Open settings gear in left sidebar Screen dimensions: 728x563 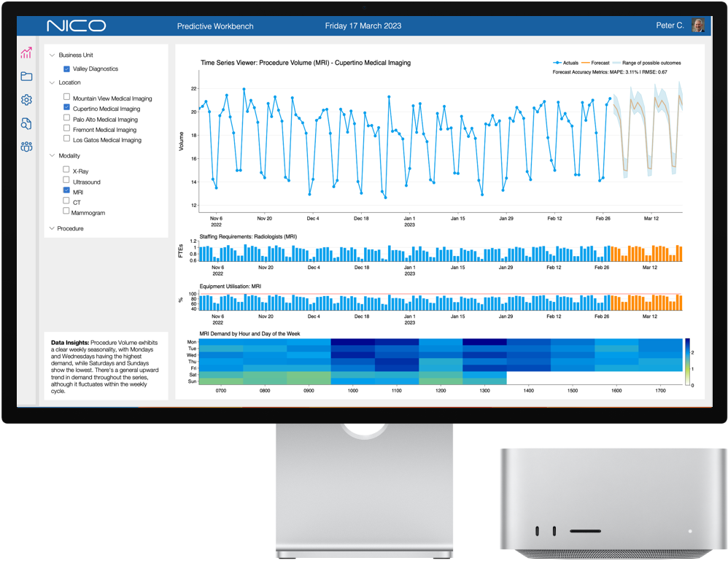tap(26, 100)
